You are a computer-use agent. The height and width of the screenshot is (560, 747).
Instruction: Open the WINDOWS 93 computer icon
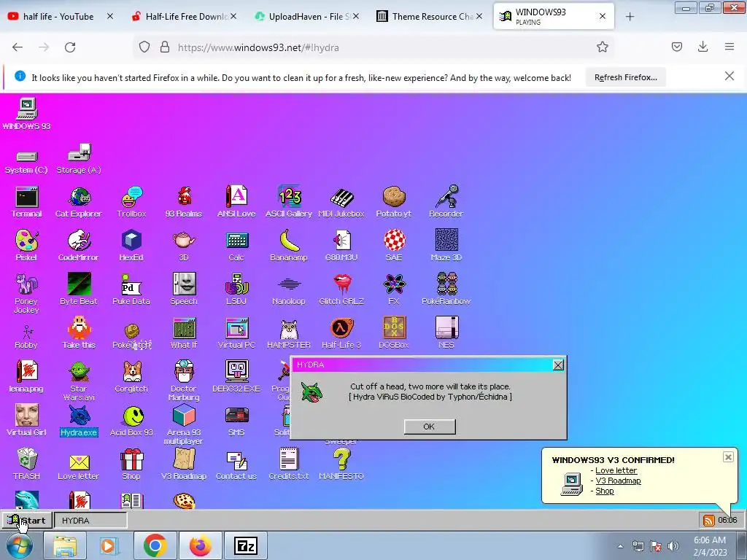pyautogui.click(x=27, y=113)
